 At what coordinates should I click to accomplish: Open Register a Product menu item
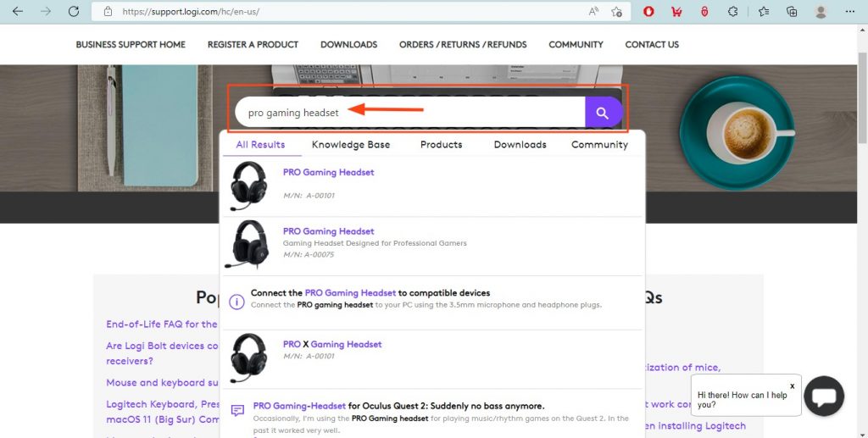coord(253,45)
